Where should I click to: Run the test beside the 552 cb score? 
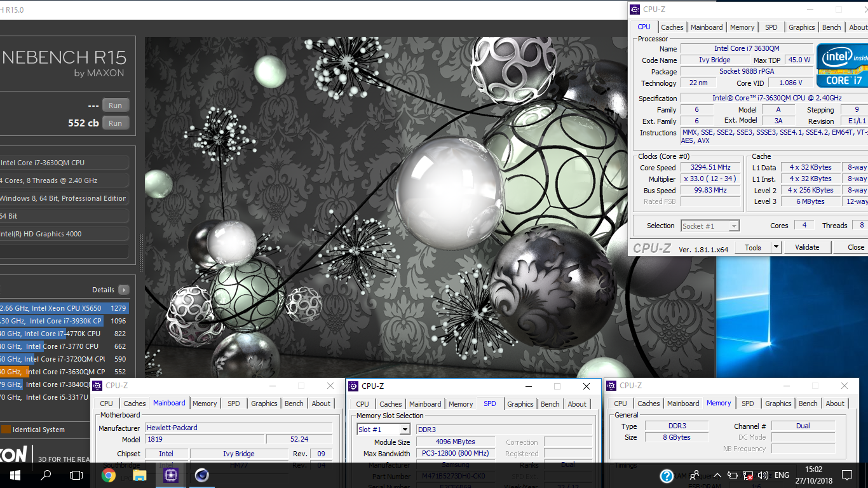pos(115,123)
